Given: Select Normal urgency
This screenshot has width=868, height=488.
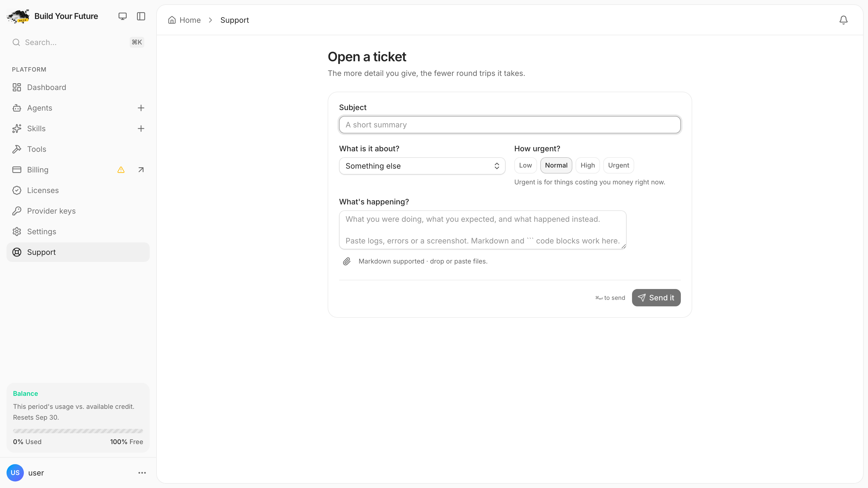Looking at the screenshot, I should (x=556, y=165).
